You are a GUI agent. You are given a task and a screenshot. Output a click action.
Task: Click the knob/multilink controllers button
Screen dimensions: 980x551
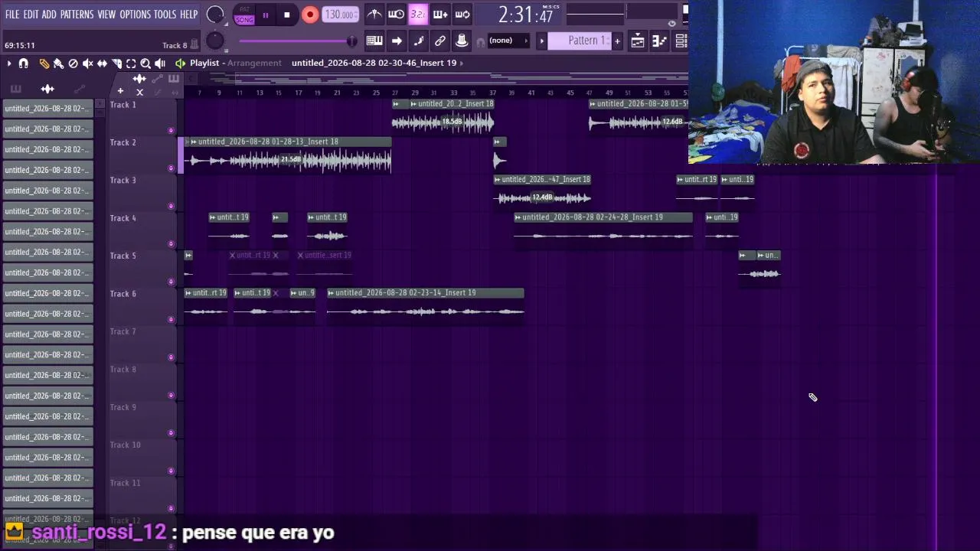coord(462,41)
